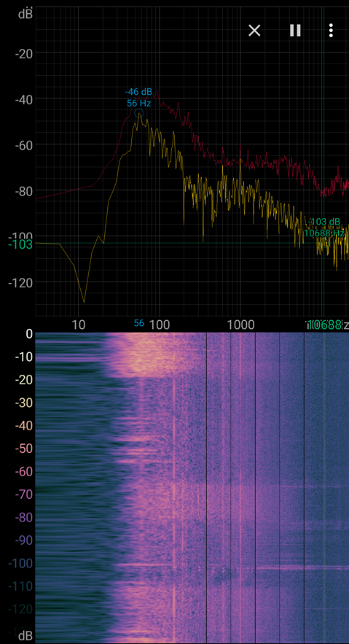Open the three-dot overflow menu
This screenshot has width=349, height=644.
[x=331, y=31]
